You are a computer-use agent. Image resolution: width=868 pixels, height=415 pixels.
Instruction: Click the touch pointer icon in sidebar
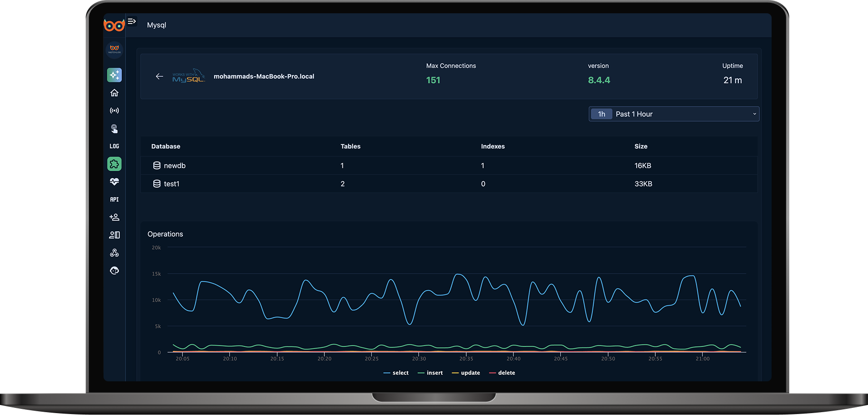coord(114,129)
